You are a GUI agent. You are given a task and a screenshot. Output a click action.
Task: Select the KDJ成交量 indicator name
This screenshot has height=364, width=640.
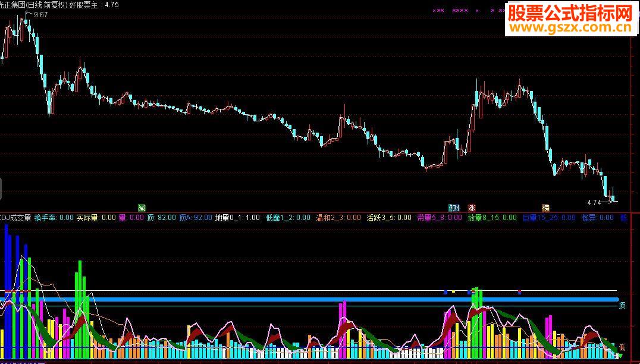pos(15,218)
